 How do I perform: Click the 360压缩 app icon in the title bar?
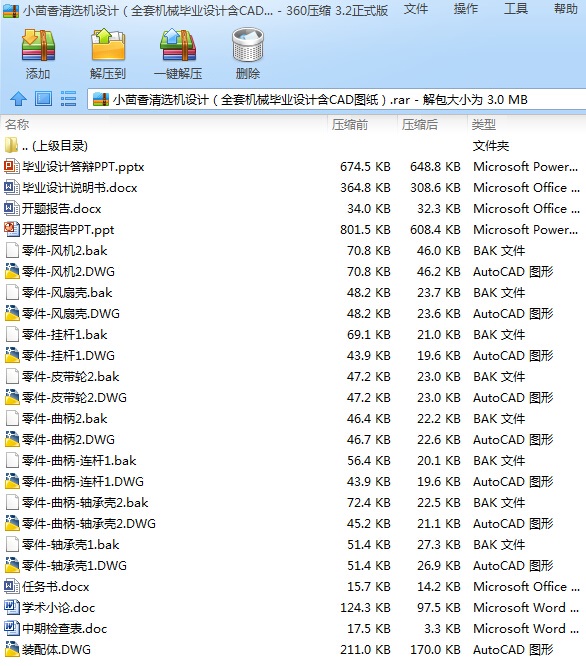point(11,10)
